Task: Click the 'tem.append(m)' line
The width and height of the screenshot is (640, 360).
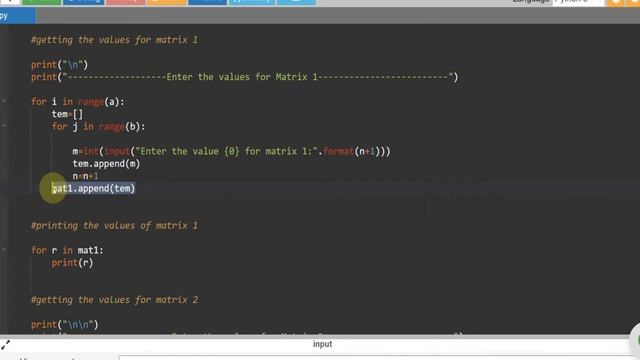Action: coord(106,164)
